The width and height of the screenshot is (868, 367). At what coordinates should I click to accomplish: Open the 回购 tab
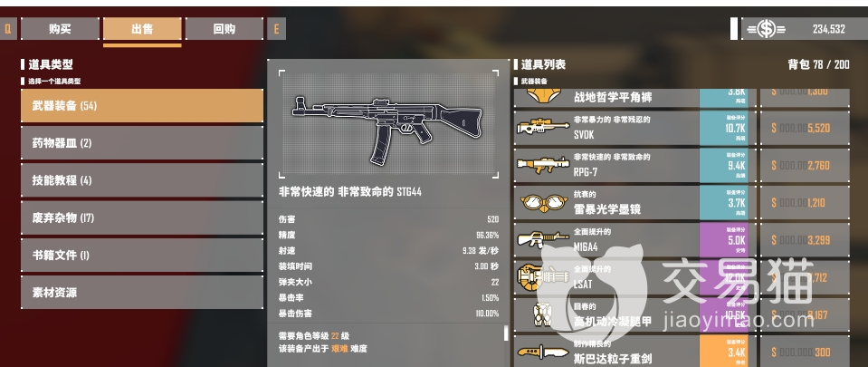224,29
